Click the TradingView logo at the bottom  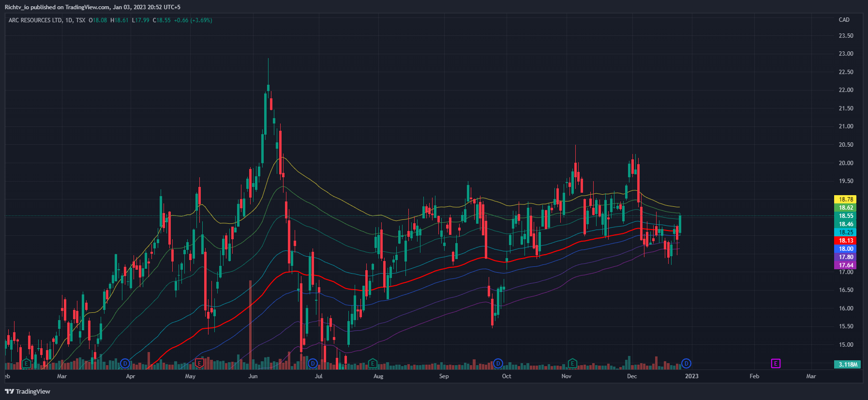(28, 391)
